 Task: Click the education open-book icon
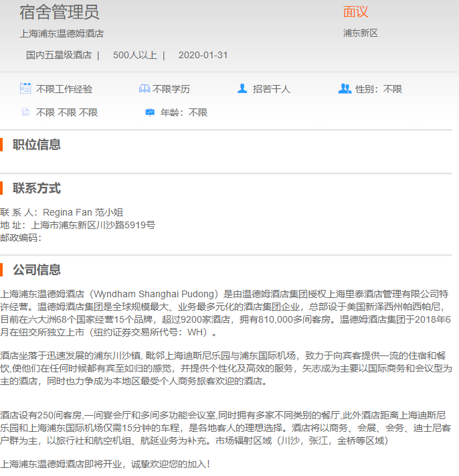coord(145,88)
